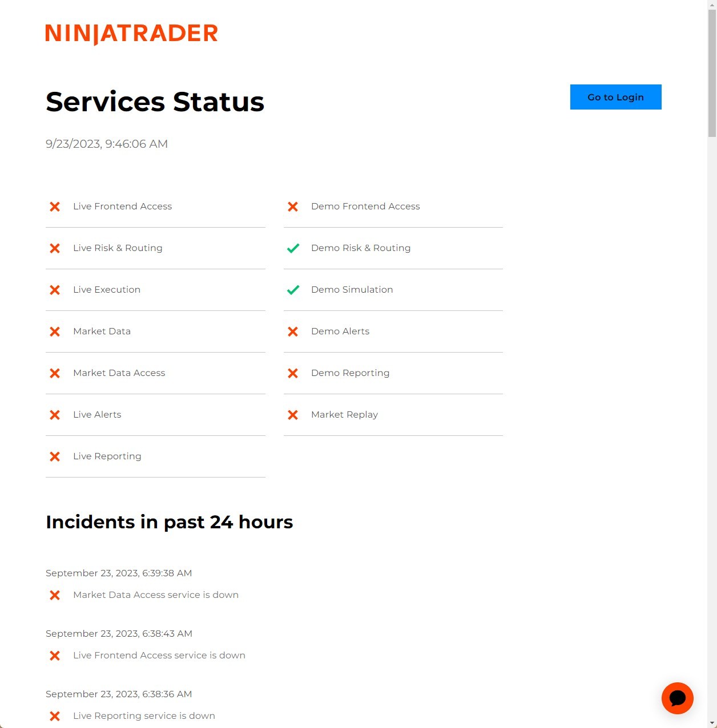Select the Live Frontend Access label
This screenshot has height=728, width=717.
click(x=122, y=206)
